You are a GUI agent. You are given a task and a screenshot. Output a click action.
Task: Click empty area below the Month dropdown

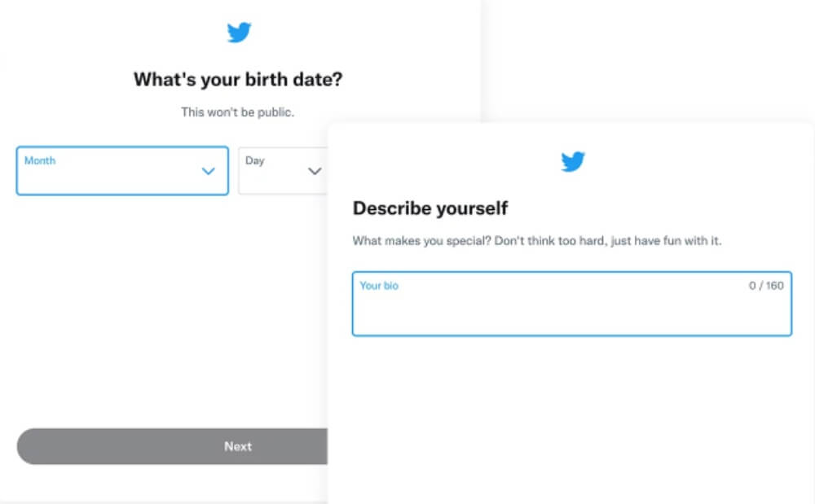(x=122, y=309)
